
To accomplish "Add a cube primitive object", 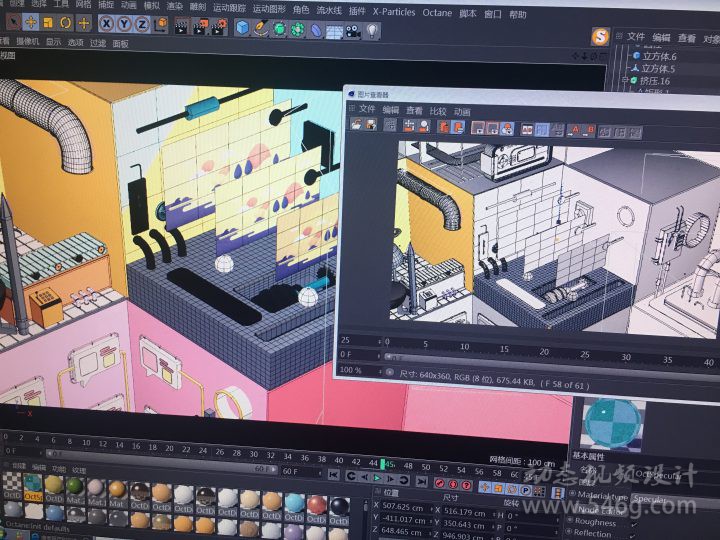I will click(x=243, y=28).
